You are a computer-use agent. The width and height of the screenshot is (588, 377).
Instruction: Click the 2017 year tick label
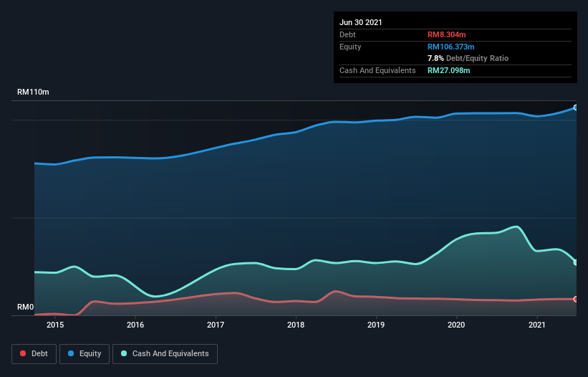coord(216,325)
